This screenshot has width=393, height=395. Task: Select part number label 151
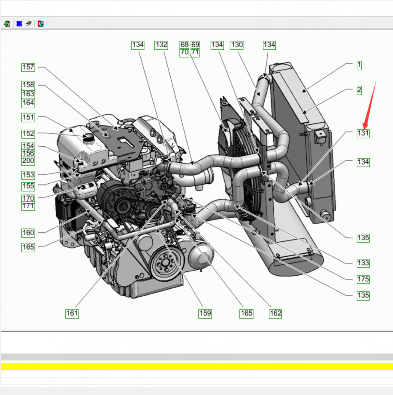(x=28, y=117)
